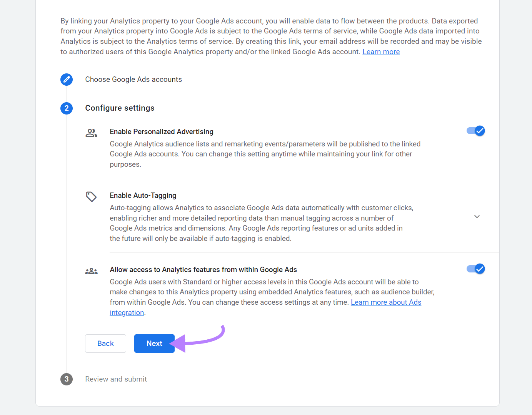Click the pencil edit icon beside Choose Google Ads accounts

pyautogui.click(x=66, y=80)
